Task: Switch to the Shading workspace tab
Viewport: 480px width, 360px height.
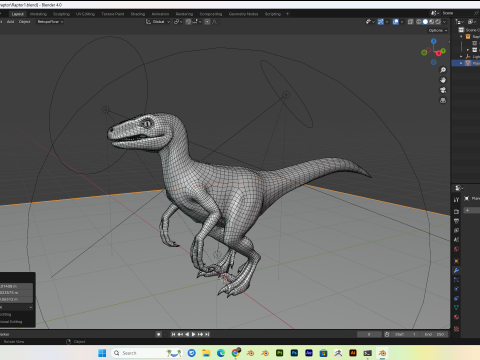Action: 138,14
